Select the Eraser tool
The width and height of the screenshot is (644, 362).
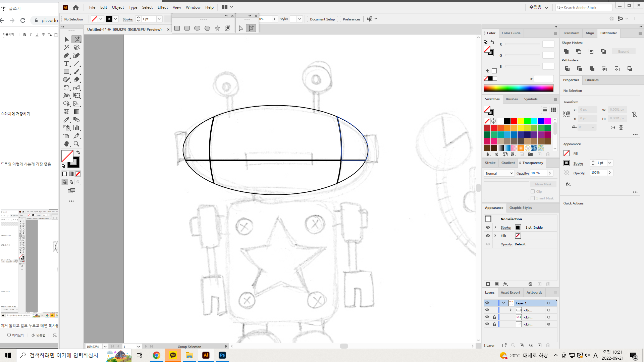tap(77, 79)
